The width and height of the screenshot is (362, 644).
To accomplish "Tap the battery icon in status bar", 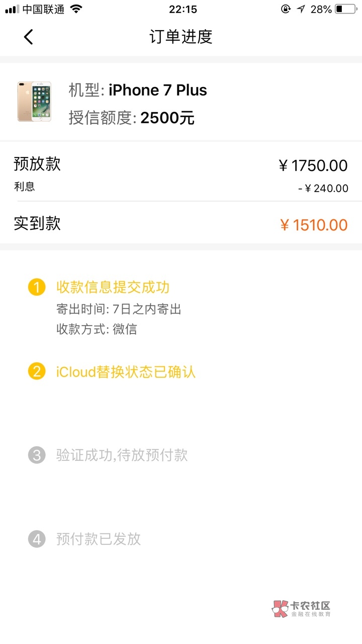I will pyautogui.click(x=345, y=9).
